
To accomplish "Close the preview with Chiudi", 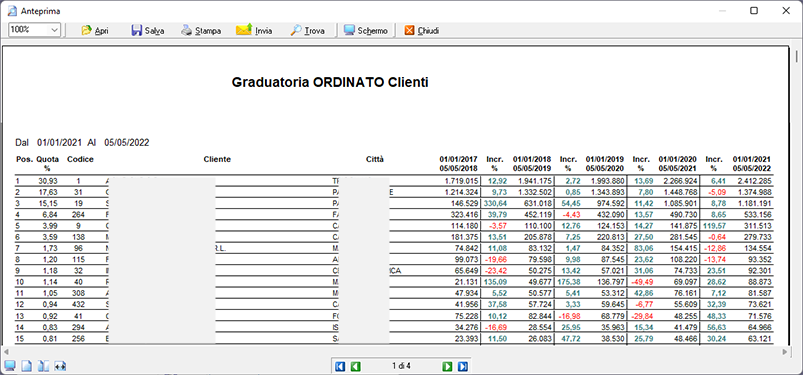I will point(422,31).
